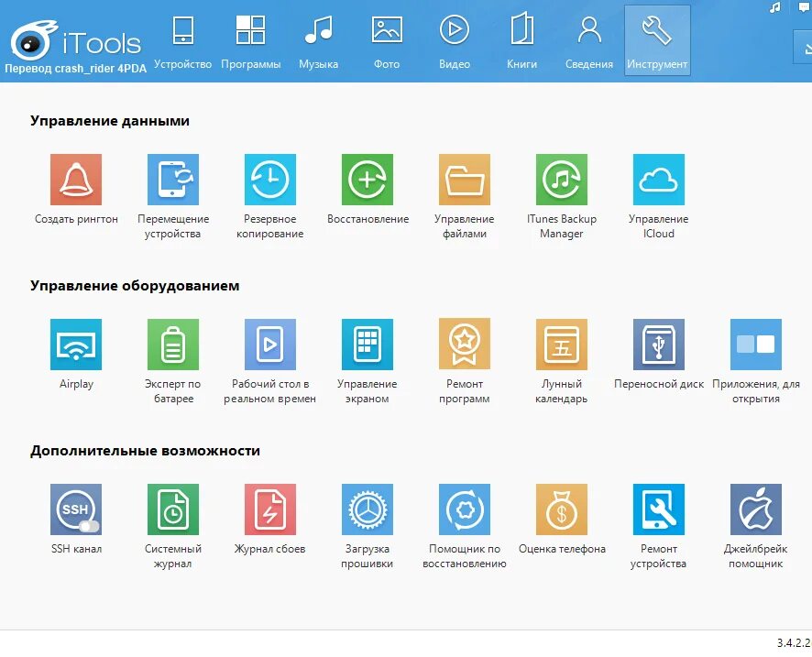This screenshot has width=812, height=657.
Task: Switch to the Устройство tab
Action: (182, 41)
